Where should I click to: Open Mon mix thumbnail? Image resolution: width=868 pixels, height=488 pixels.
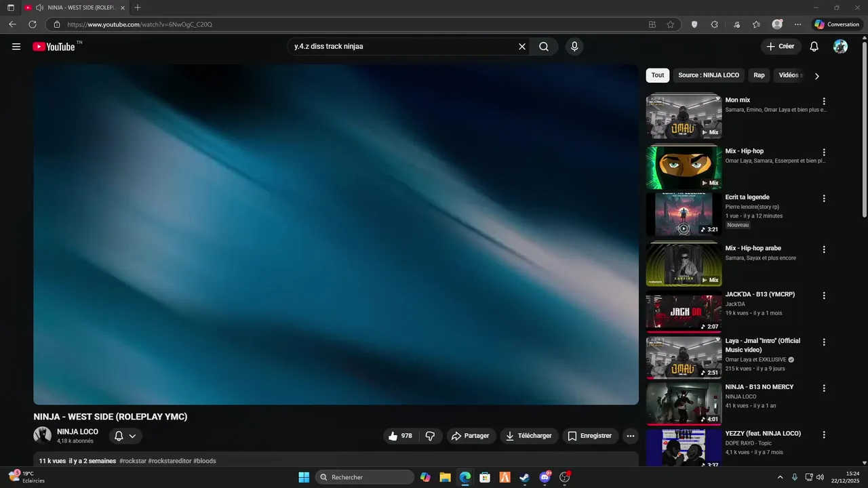pyautogui.click(x=684, y=116)
